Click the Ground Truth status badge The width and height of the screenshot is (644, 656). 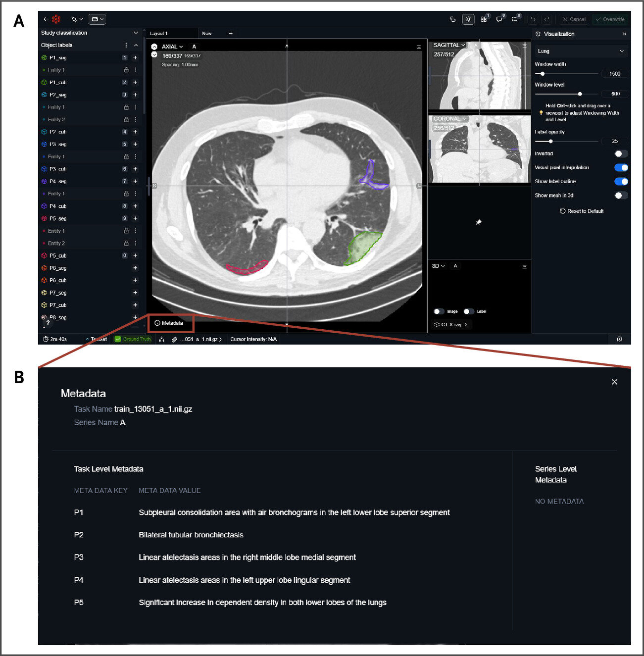pyautogui.click(x=133, y=339)
